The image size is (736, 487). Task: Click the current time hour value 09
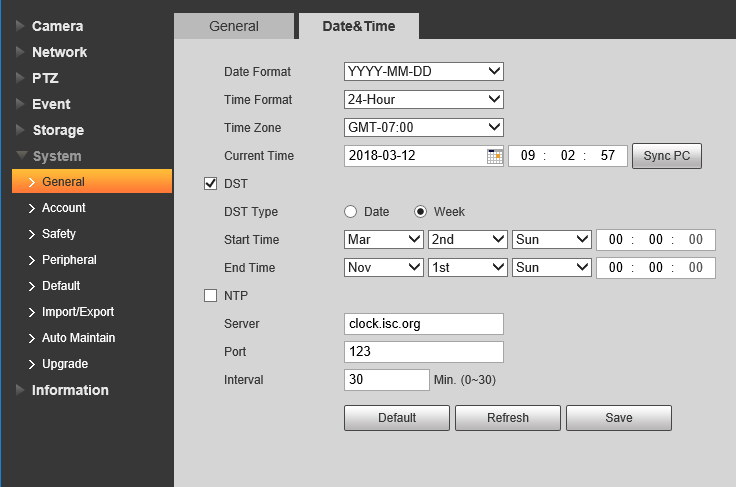pos(528,156)
